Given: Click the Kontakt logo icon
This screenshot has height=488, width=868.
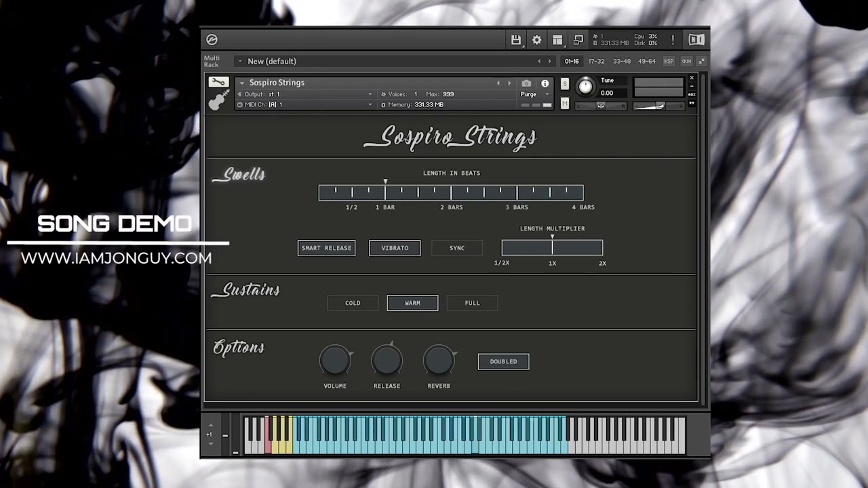Looking at the screenshot, I should click(212, 40).
